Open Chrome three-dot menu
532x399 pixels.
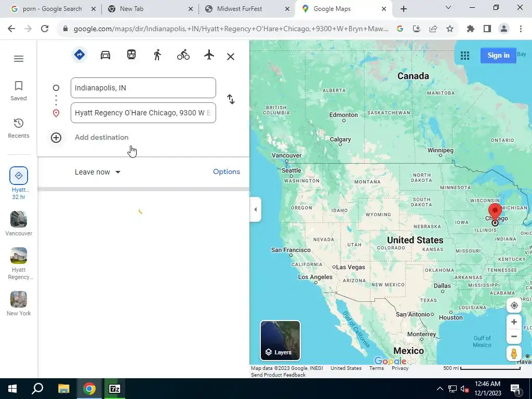[521, 29]
